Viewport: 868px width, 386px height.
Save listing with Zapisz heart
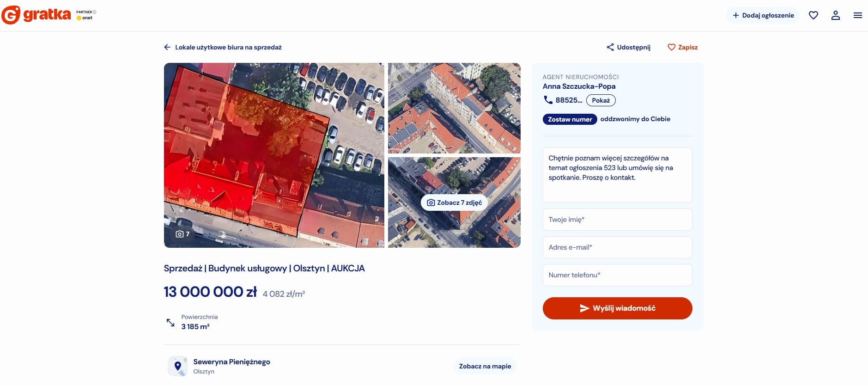coord(682,47)
